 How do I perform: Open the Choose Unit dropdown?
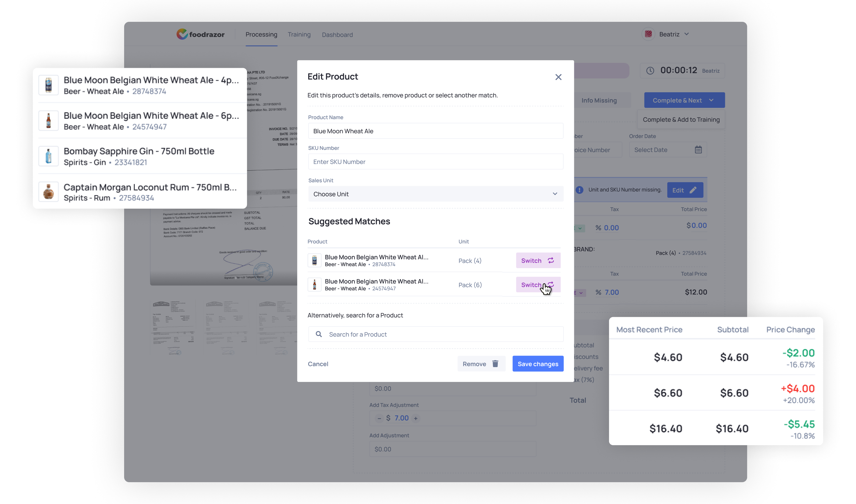(435, 194)
